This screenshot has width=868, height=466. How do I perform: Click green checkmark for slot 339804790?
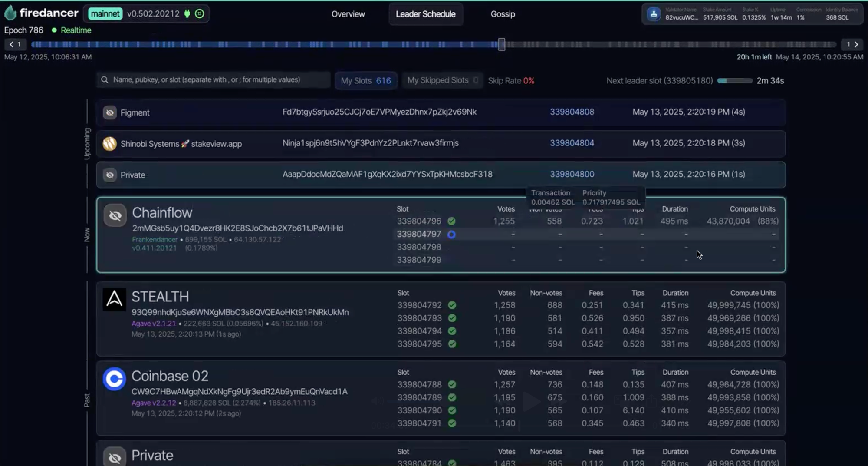452,410
